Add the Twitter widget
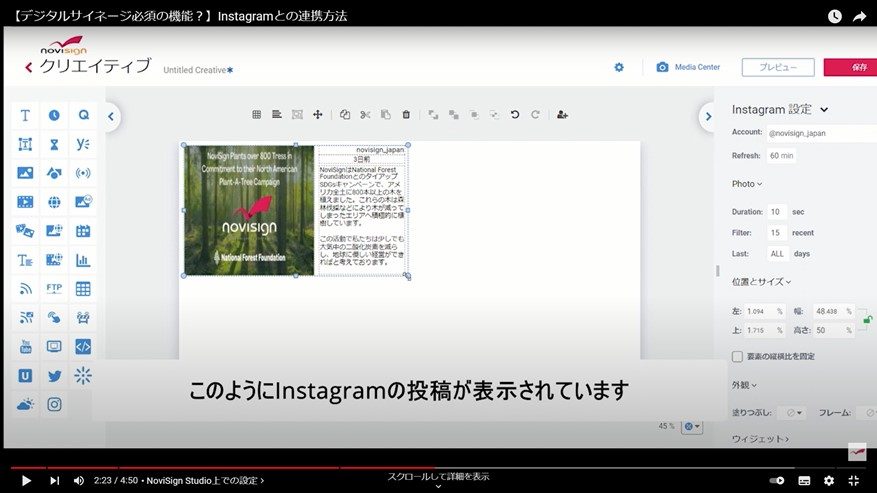 pyautogui.click(x=54, y=375)
